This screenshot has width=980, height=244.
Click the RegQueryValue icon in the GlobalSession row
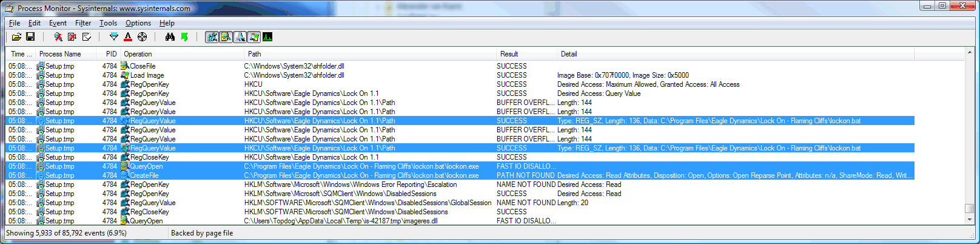pos(125,203)
